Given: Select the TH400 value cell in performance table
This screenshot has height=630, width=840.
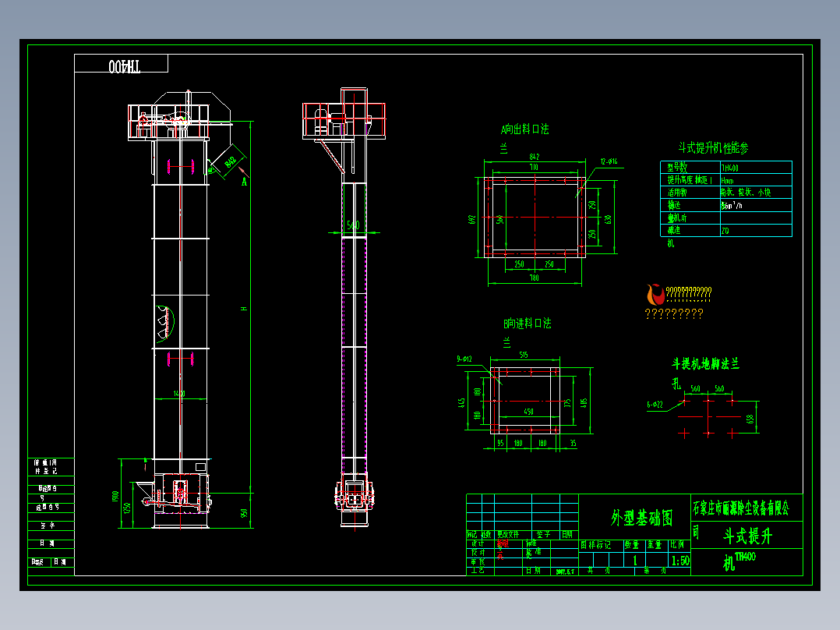Looking at the screenshot, I should click(729, 168).
